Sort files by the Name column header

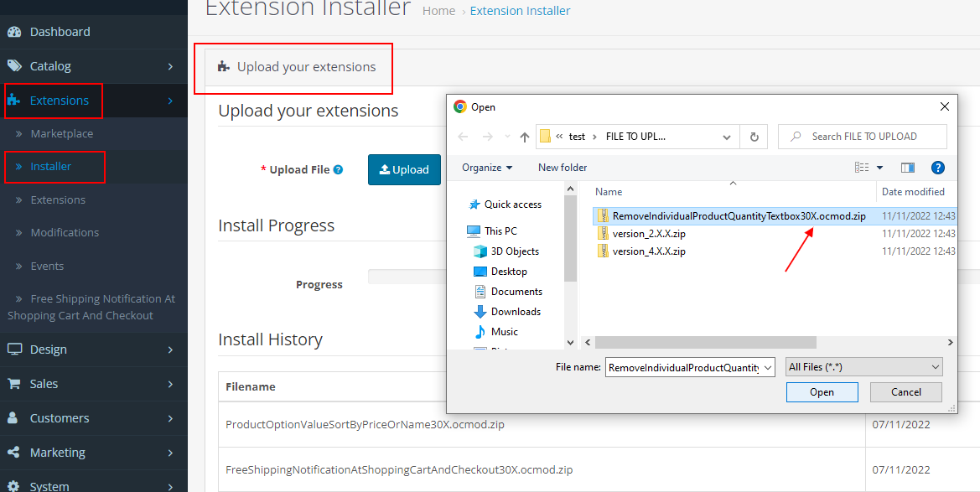(608, 192)
